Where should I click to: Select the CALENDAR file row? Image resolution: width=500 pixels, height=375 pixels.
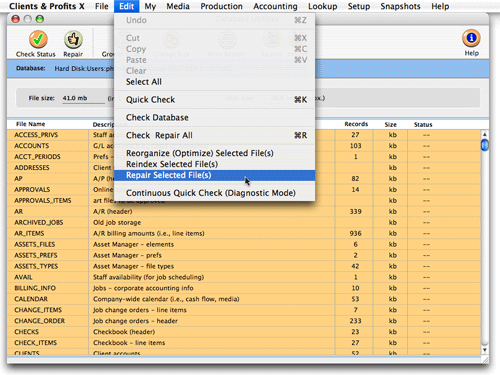(x=244, y=299)
